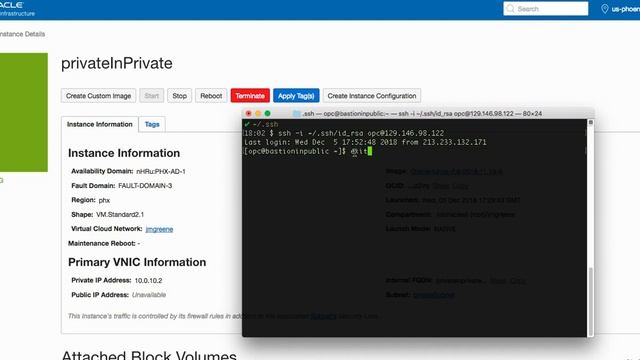
Task: Click the Create Custom Image button
Action: 98,96
